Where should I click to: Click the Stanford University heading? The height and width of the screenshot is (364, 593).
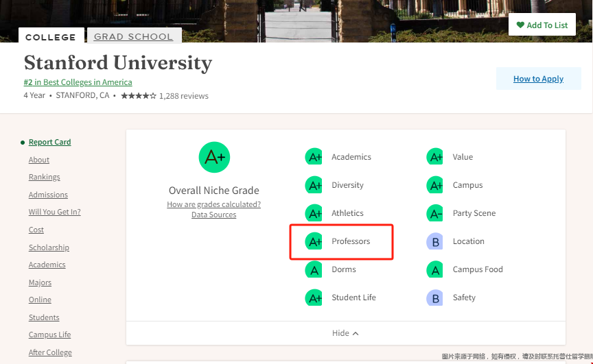[x=118, y=62]
